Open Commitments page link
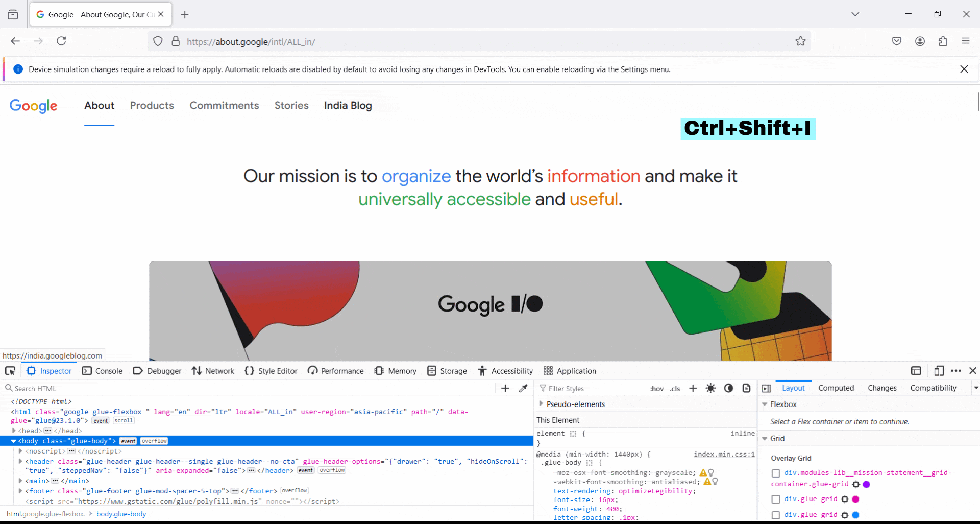 point(225,105)
